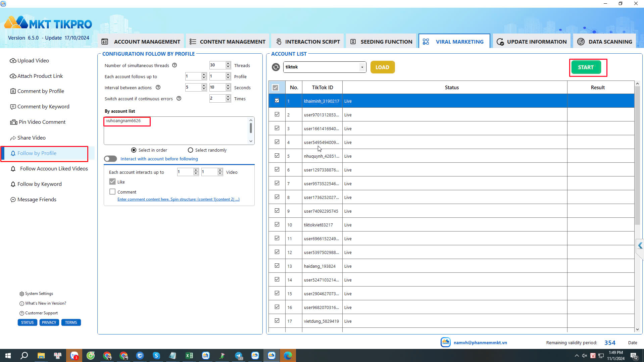644x362 pixels.
Task: Select the 'Select in order' radio option
Action: pos(134,150)
